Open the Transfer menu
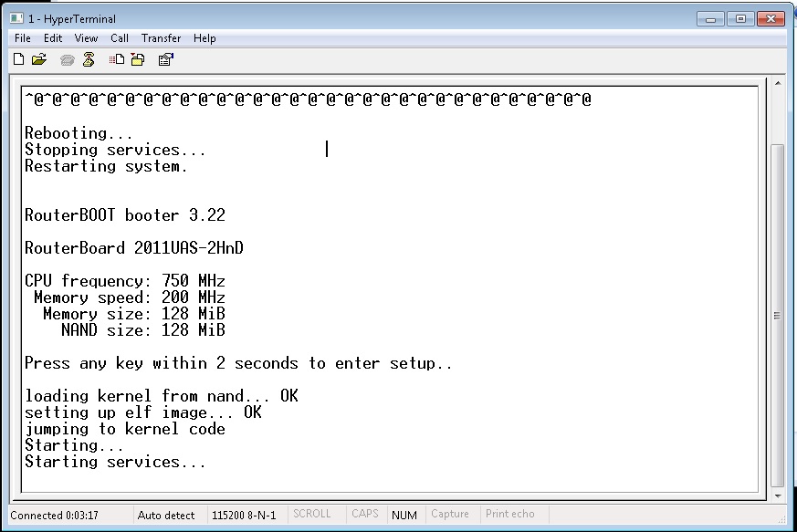The image size is (797, 532). (x=161, y=38)
